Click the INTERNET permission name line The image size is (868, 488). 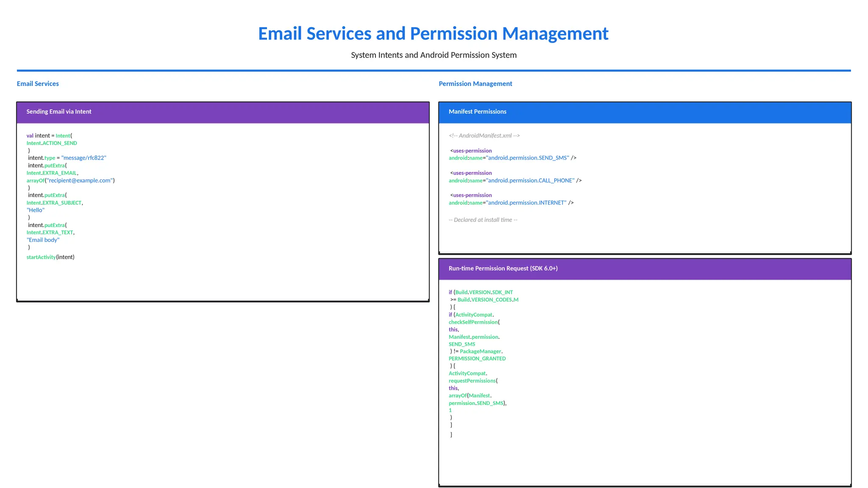511,202
